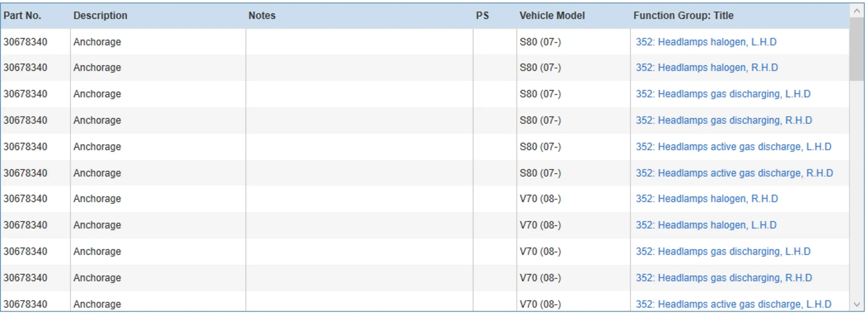The height and width of the screenshot is (314, 868).
Task: Visit V70 Headlamps gas discharging, R.H.D link
Action: tap(724, 278)
